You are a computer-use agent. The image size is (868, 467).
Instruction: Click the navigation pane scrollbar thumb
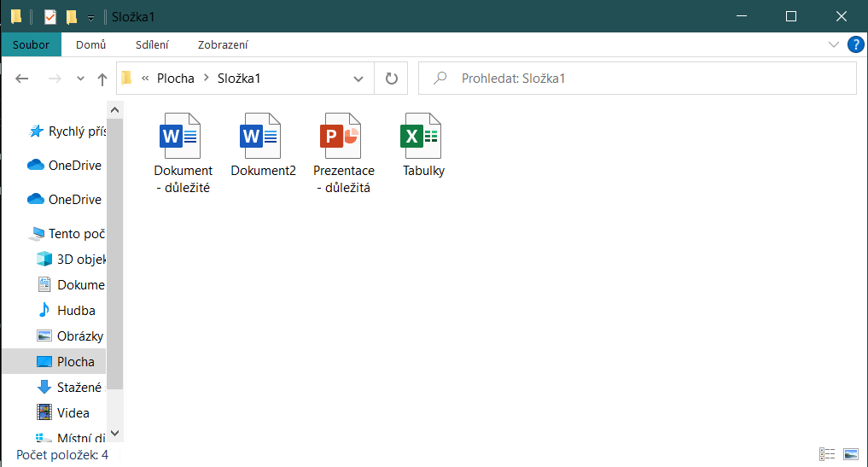114,254
